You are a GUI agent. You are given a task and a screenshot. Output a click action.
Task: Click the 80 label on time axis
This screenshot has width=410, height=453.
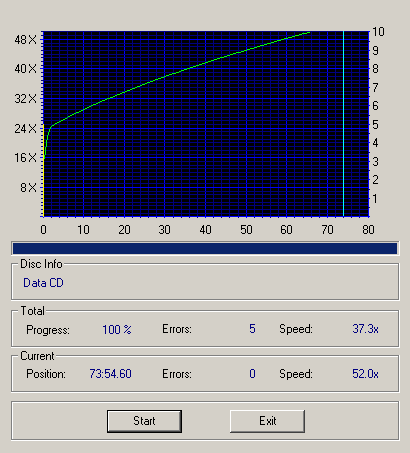pos(368,230)
